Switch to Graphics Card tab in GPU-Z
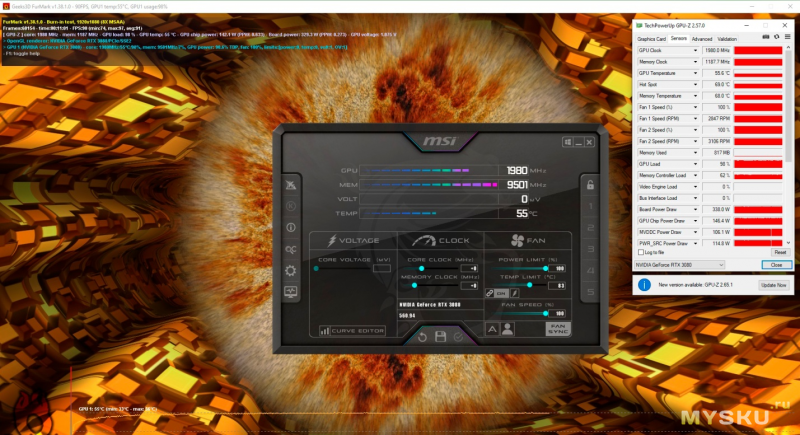The image size is (800, 435). (651, 39)
